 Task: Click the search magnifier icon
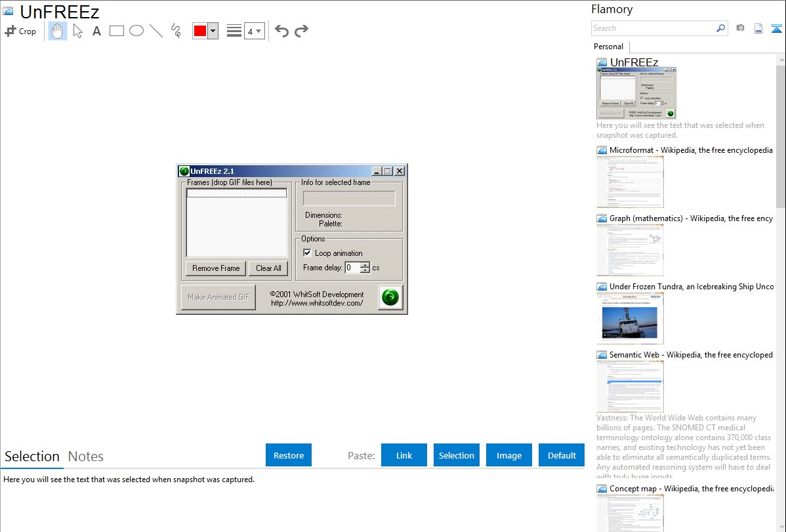pos(721,28)
